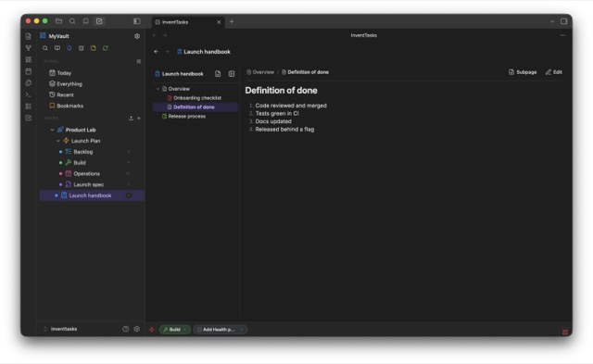Screen dimensions: 593x364
Task: Open the graph view ribbon icon
Action: (29, 48)
